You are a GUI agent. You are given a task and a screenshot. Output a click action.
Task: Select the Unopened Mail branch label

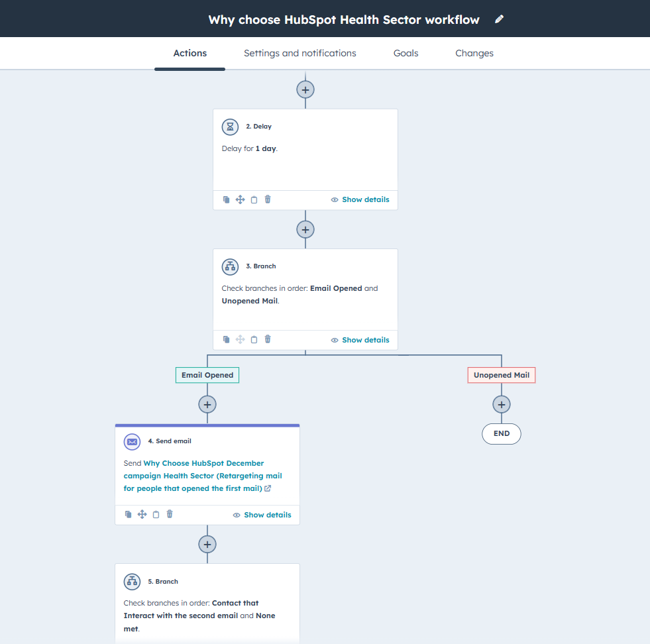point(502,375)
